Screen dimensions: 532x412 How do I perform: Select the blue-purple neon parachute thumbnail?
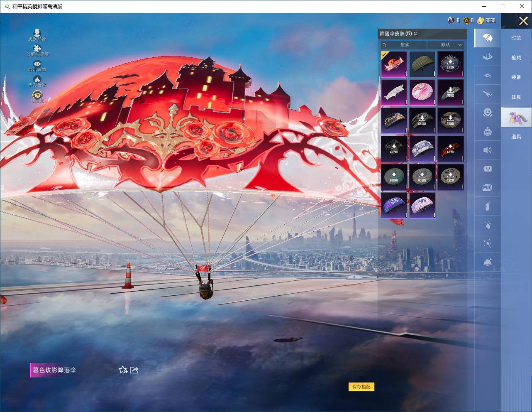394,205
